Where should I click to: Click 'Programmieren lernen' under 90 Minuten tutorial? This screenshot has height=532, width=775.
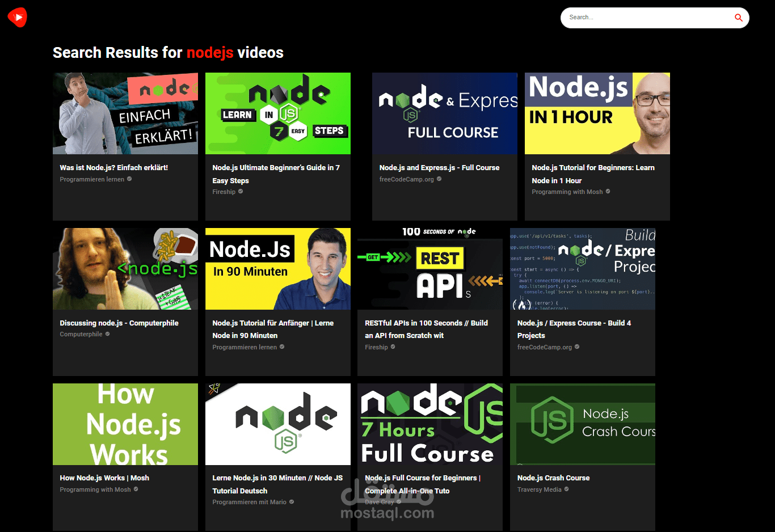tap(245, 347)
